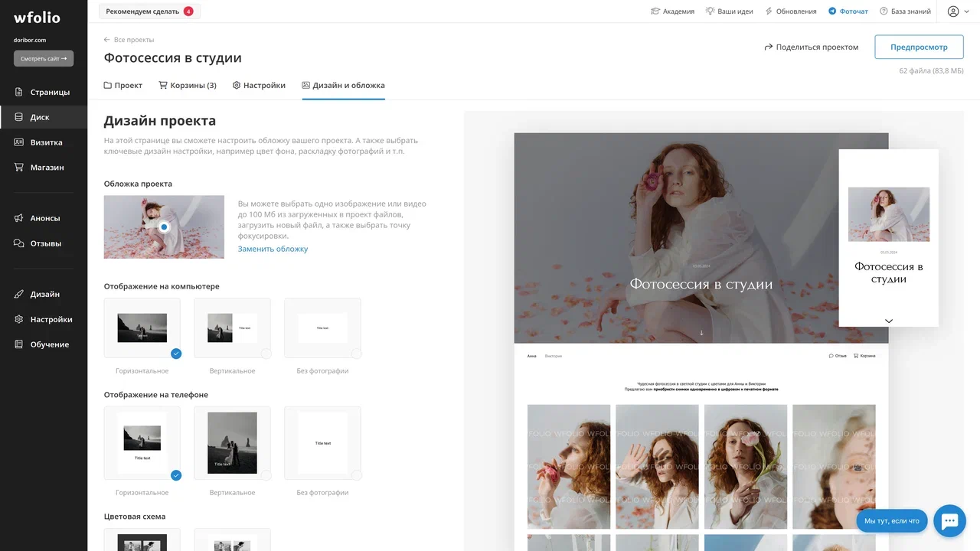Viewport: 980px width, 551px height.
Task: Select the Вертикальное layout for phone display
Action: [x=233, y=443]
